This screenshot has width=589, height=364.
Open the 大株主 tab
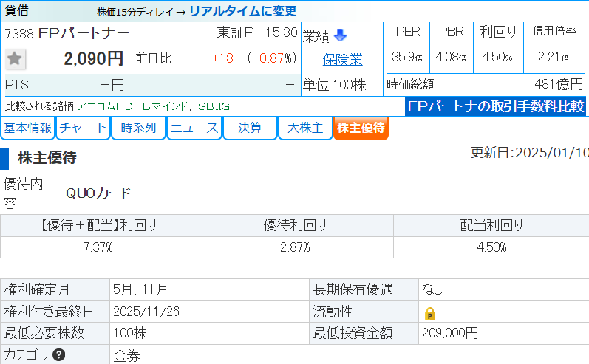[x=305, y=128]
